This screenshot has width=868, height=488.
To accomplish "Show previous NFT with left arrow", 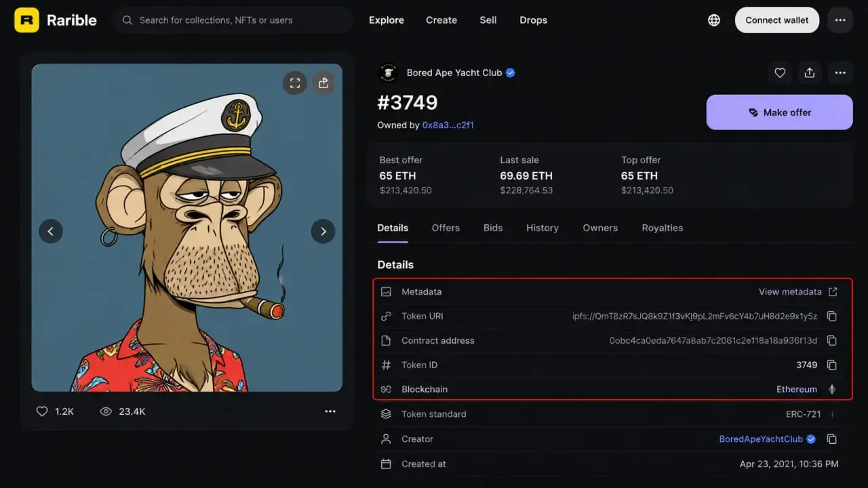I will tap(51, 231).
